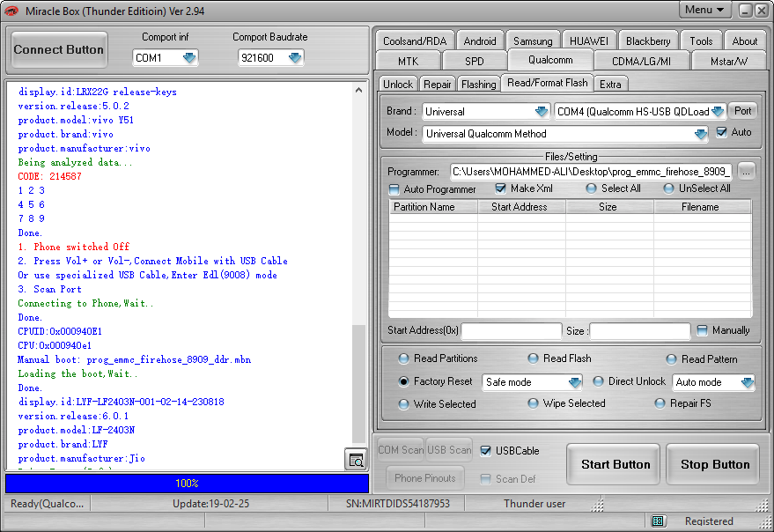Click the Partition Name column header
The image size is (774, 532).
coord(433,207)
